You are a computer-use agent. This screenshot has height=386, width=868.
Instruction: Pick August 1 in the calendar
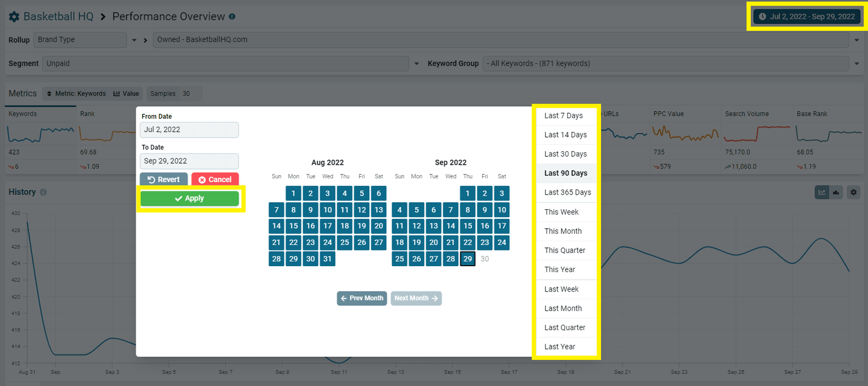pos(293,193)
